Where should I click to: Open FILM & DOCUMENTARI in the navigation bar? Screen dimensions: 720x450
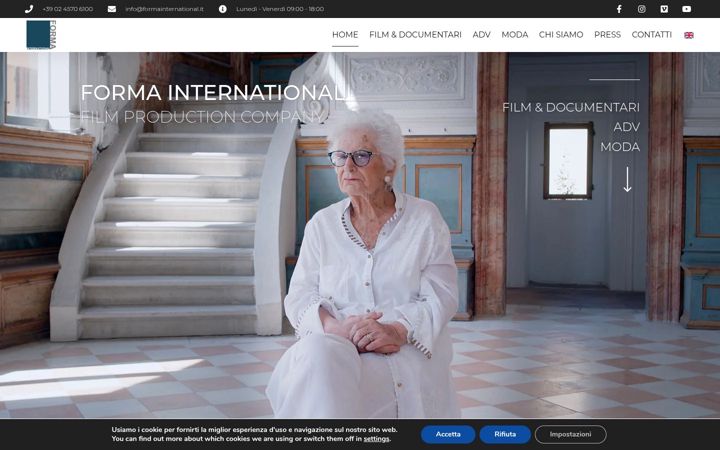click(x=415, y=34)
